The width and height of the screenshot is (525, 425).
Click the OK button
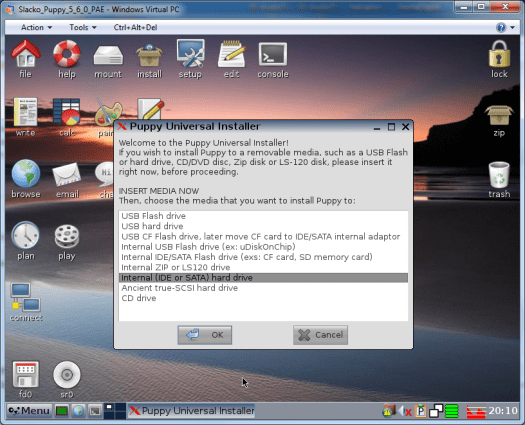click(205, 335)
